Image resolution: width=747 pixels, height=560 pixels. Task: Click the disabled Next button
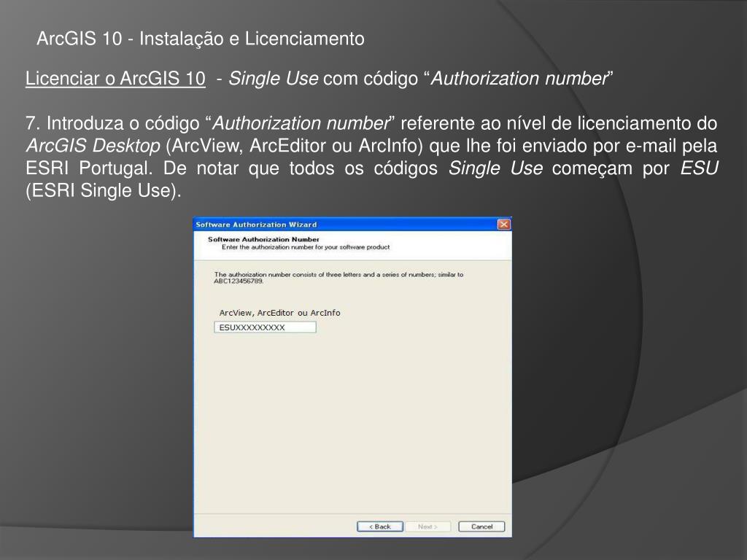[427, 526]
